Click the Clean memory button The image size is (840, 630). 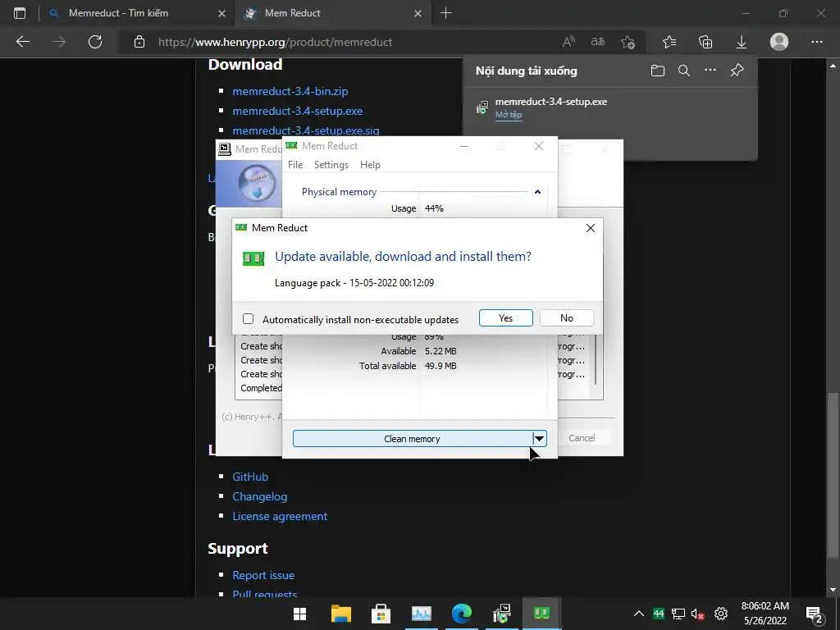pyautogui.click(x=412, y=438)
